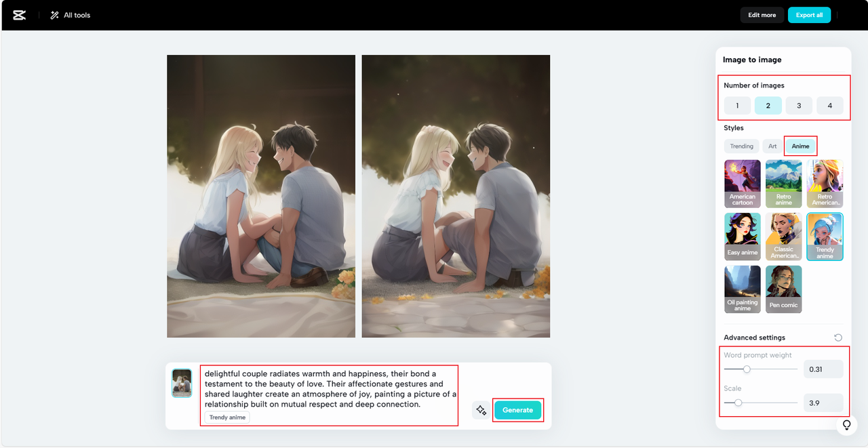
Task: Select 3 as number of images
Action: [x=799, y=106]
